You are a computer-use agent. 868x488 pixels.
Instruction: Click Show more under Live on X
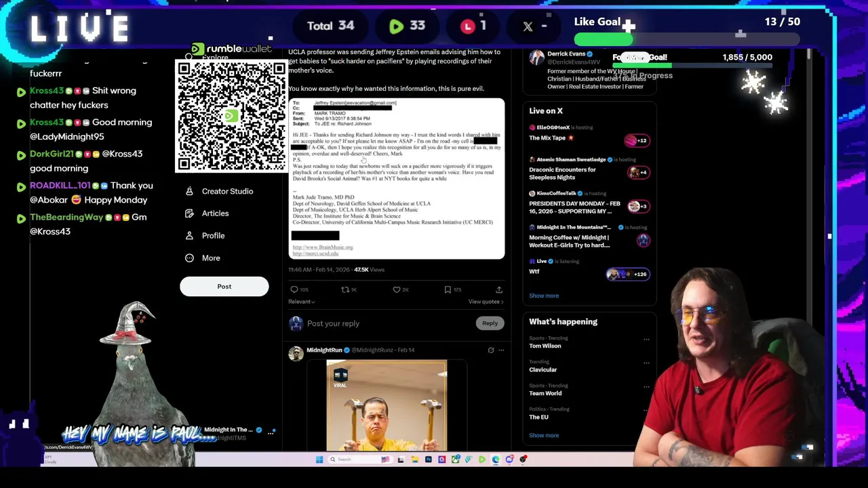pyautogui.click(x=544, y=296)
